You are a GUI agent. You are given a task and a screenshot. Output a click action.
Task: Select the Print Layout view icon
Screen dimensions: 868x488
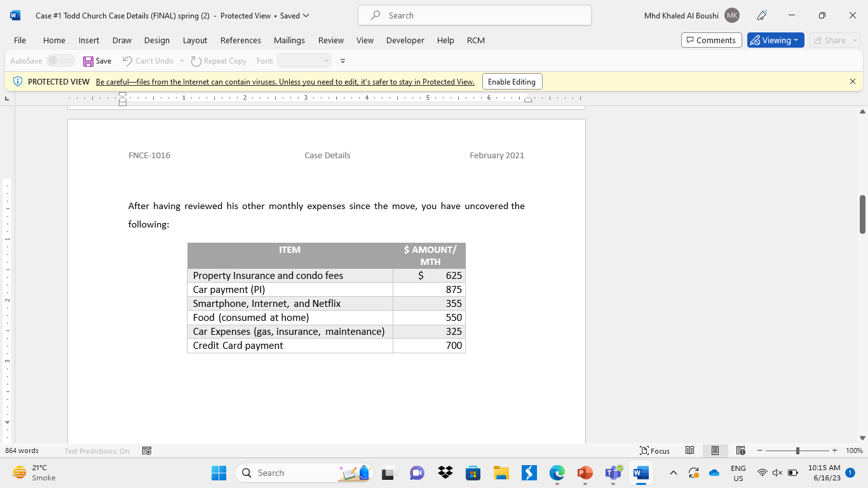715,451
